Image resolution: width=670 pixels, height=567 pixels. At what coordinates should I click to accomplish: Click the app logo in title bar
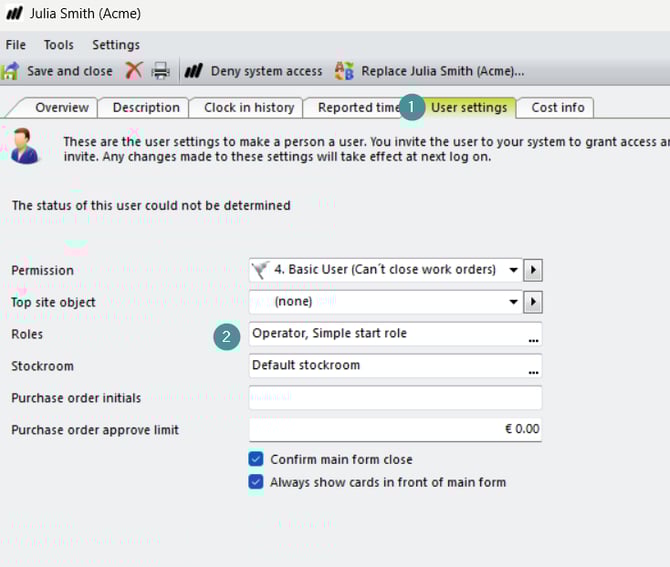14,13
